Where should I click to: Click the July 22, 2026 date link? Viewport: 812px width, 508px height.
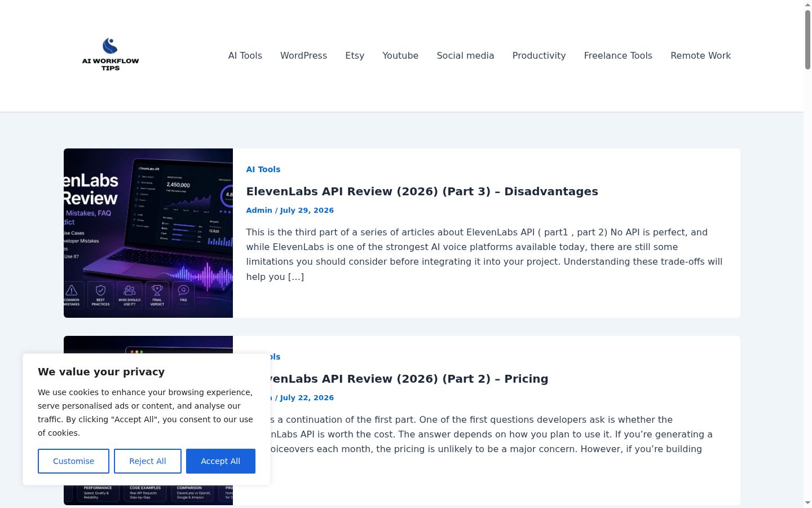(x=307, y=397)
